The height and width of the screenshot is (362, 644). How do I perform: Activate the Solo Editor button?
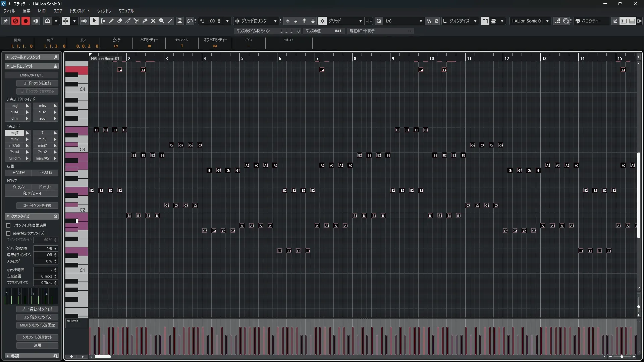(x=15, y=21)
